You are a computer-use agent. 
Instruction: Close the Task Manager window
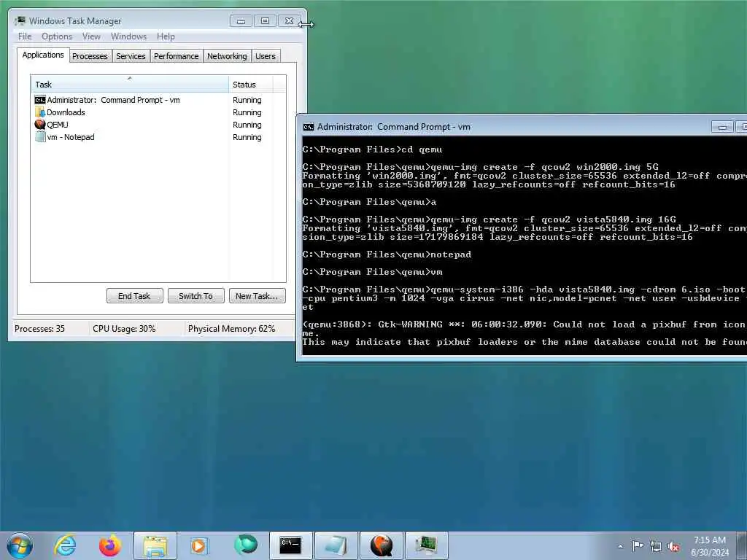(289, 21)
